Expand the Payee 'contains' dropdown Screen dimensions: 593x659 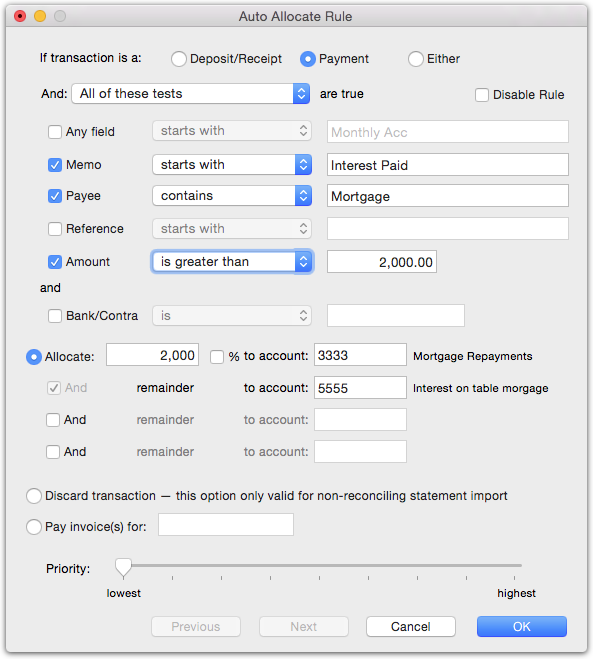click(x=232, y=195)
